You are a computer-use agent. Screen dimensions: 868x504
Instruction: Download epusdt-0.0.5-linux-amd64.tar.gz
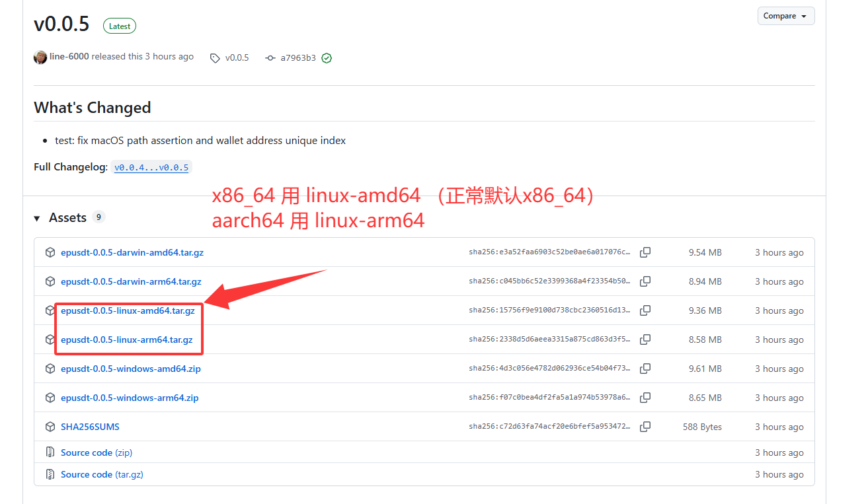tap(128, 310)
